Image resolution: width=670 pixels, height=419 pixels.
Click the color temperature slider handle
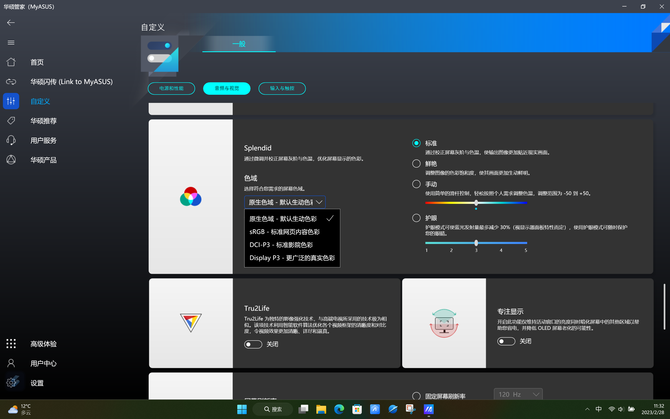(476, 203)
